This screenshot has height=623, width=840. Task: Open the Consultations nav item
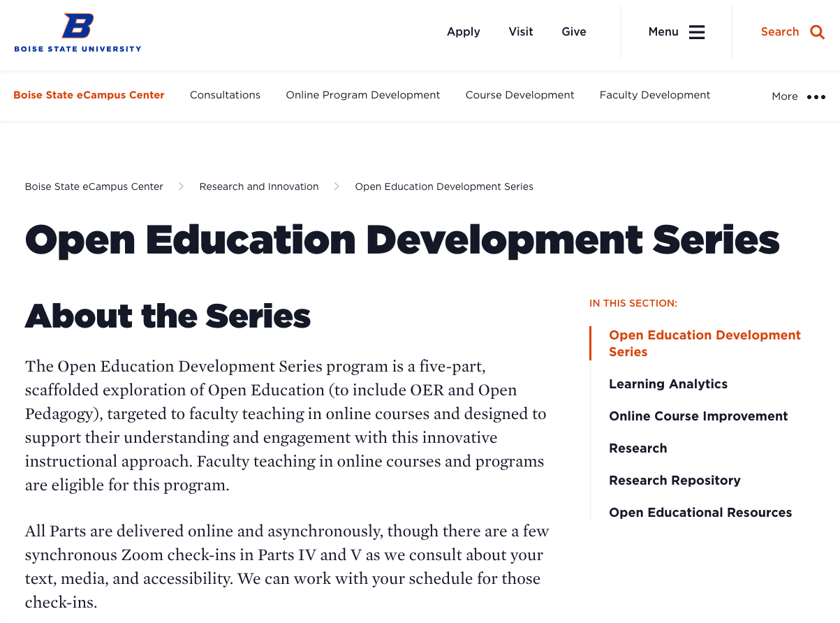[225, 95]
